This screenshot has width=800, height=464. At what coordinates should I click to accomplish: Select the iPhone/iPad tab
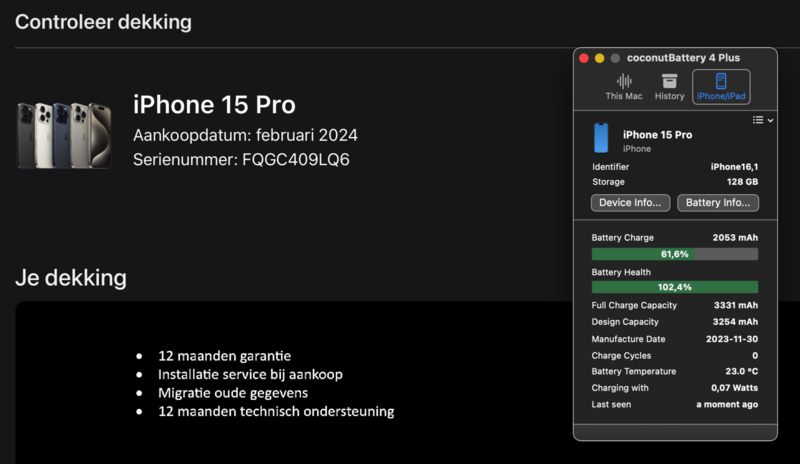[721, 87]
